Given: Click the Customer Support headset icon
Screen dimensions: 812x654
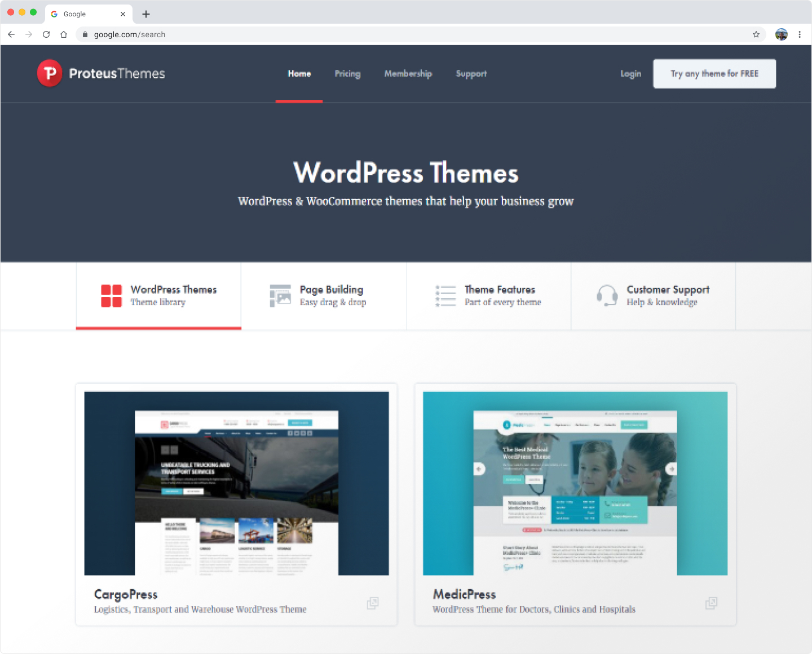Looking at the screenshot, I should click(607, 296).
